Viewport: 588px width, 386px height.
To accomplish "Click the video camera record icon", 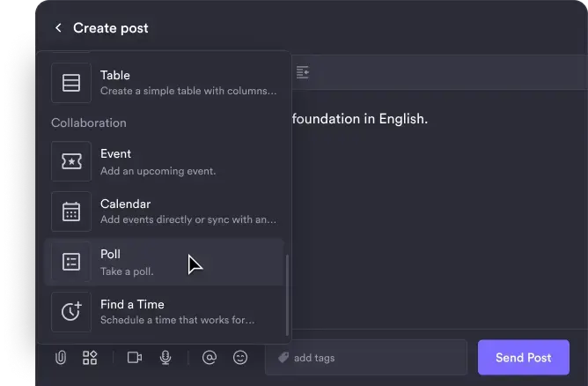I will click(x=135, y=358).
